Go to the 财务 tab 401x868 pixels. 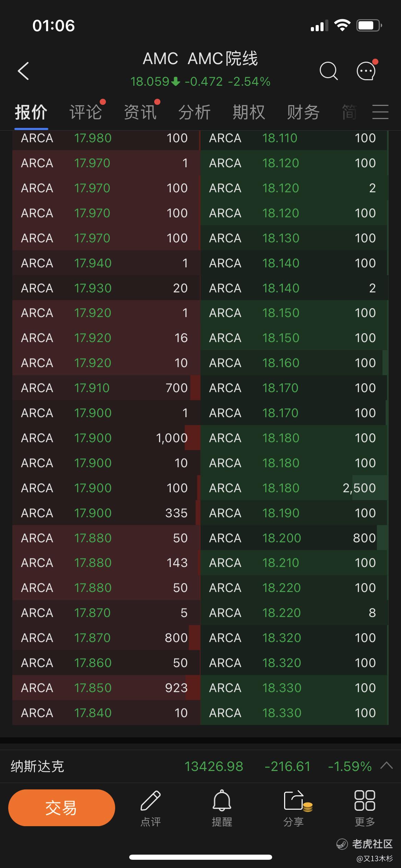pos(303,112)
